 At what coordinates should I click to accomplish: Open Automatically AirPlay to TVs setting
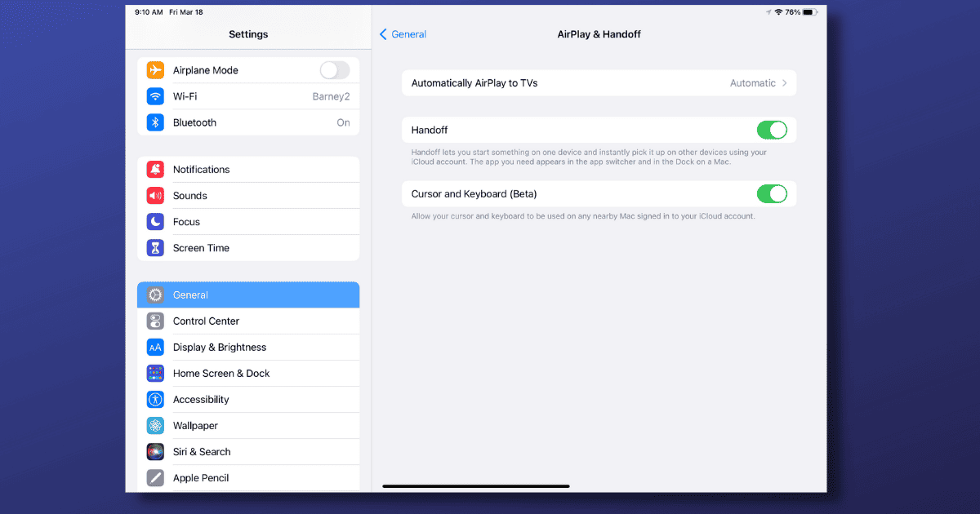(x=599, y=83)
